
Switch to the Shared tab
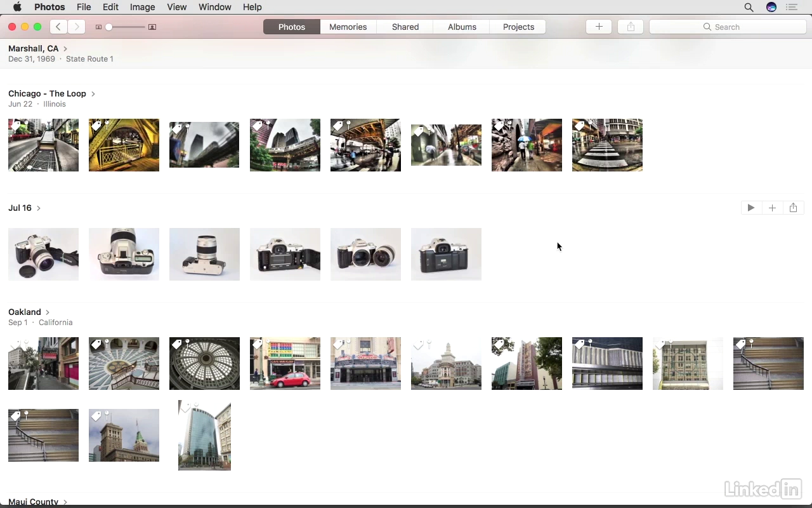(405, 27)
